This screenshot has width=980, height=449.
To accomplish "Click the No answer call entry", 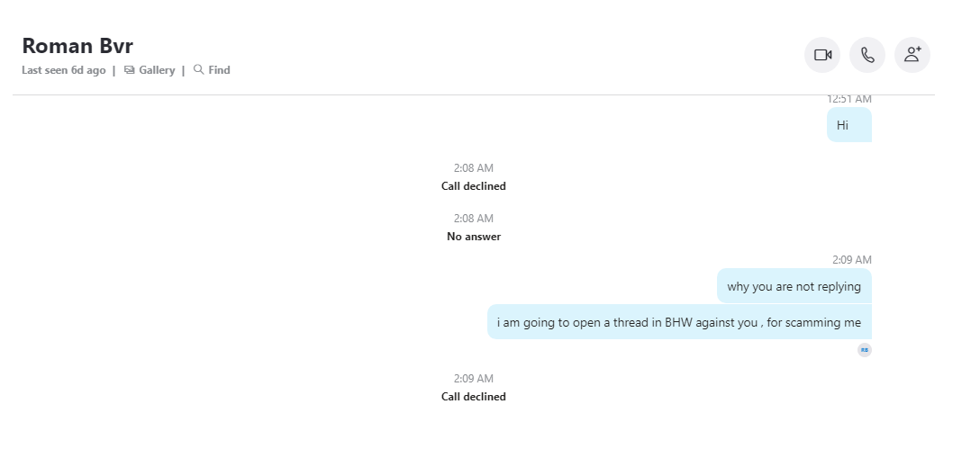I will click(x=474, y=237).
